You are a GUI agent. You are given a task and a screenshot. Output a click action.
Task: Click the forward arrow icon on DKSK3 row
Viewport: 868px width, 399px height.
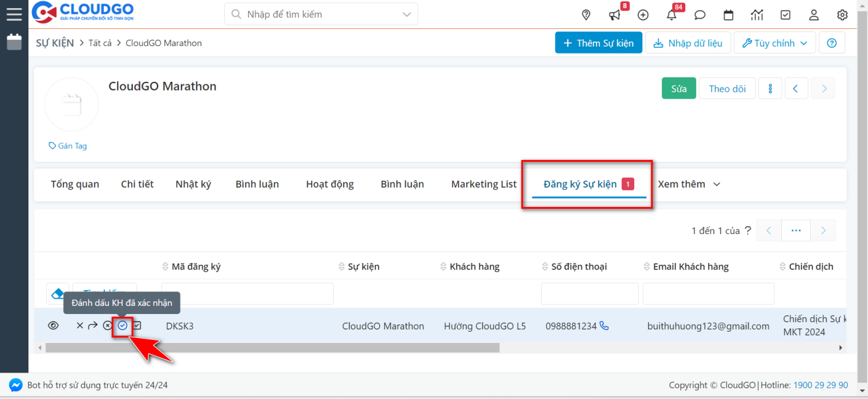tap(93, 325)
